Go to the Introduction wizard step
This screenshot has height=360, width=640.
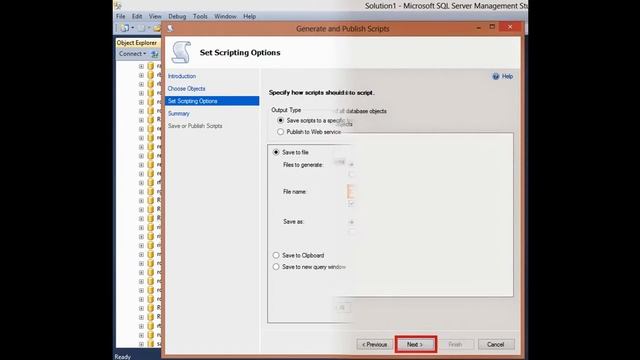click(182, 76)
